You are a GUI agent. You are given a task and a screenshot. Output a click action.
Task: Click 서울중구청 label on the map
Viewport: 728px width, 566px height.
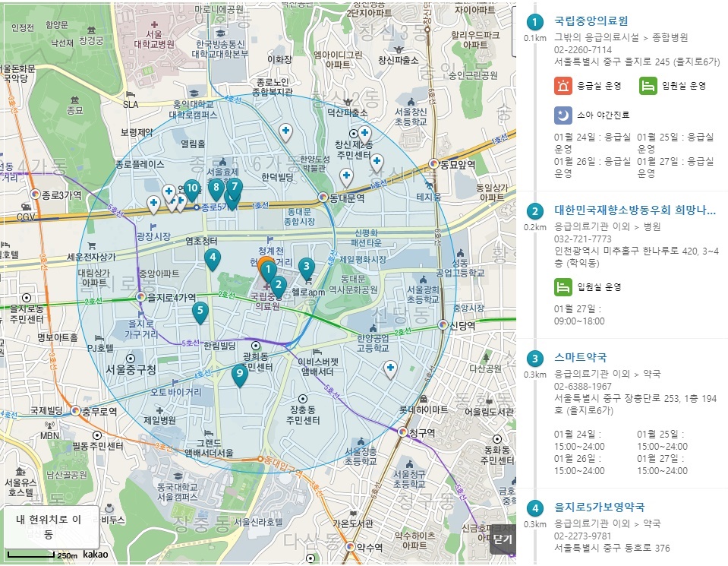(x=131, y=369)
